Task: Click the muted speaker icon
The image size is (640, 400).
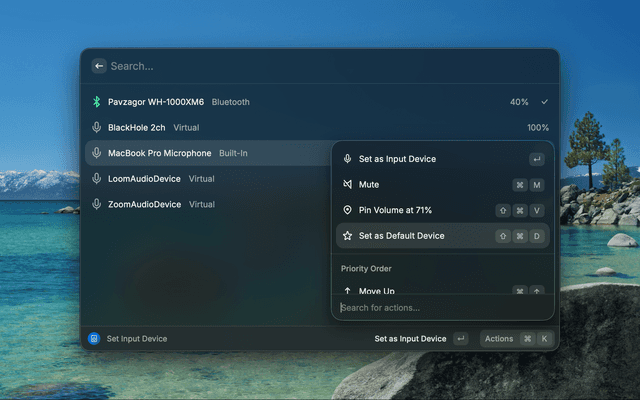Action: pos(347,185)
